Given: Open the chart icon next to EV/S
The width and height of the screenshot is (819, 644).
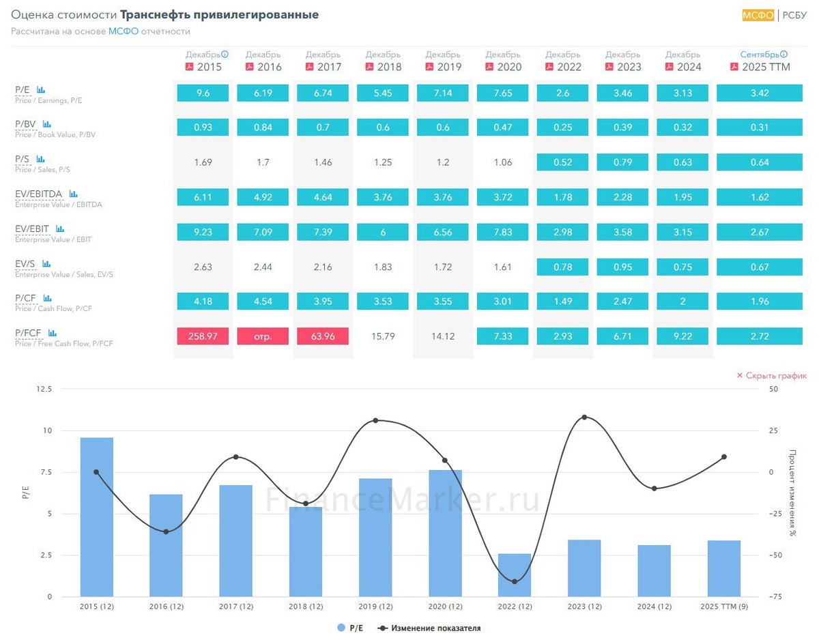Looking at the screenshot, I should [x=46, y=263].
